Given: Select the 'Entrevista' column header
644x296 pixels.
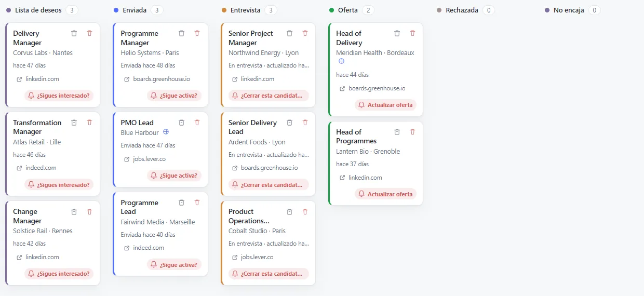Looking at the screenshot, I should point(245,10).
